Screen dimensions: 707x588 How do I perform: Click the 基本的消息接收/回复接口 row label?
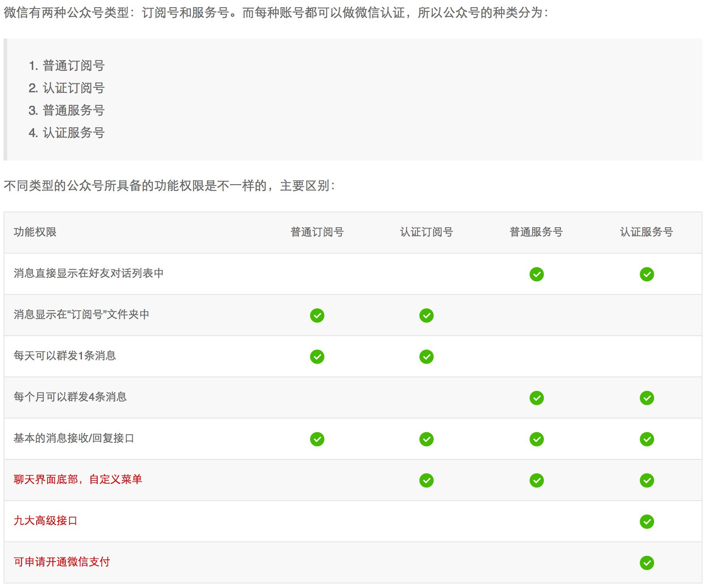(74, 438)
